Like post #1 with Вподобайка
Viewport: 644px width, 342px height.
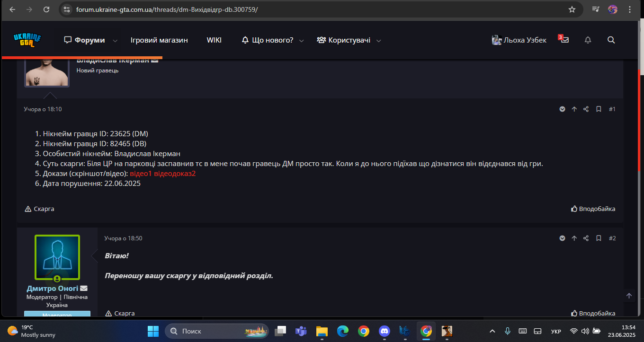[x=593, y=209]
